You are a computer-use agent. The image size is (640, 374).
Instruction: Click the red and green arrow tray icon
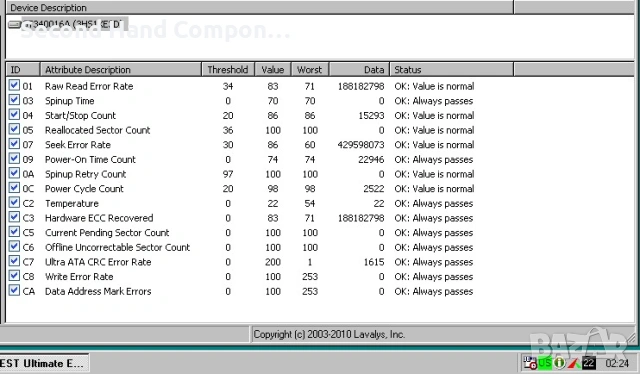point(574,363)
